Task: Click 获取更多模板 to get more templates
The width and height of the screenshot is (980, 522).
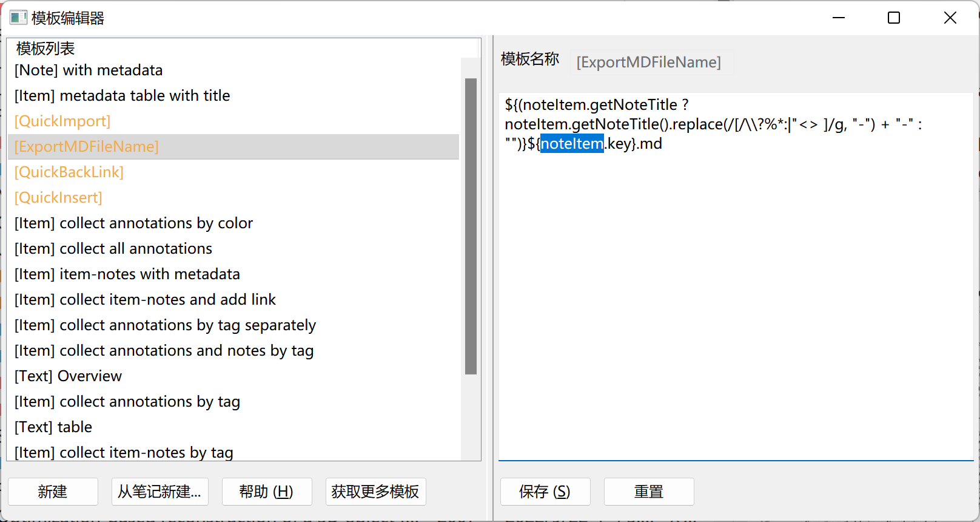Action: click(375, 492)
